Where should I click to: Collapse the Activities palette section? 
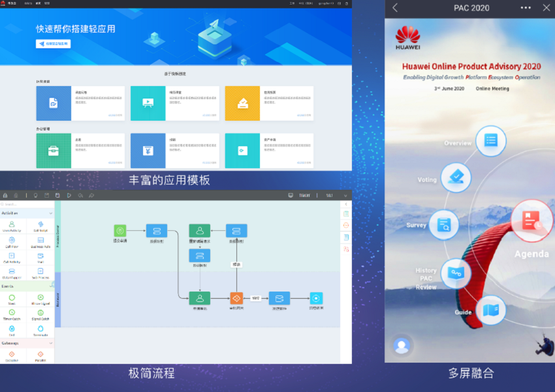pos(51,213)
